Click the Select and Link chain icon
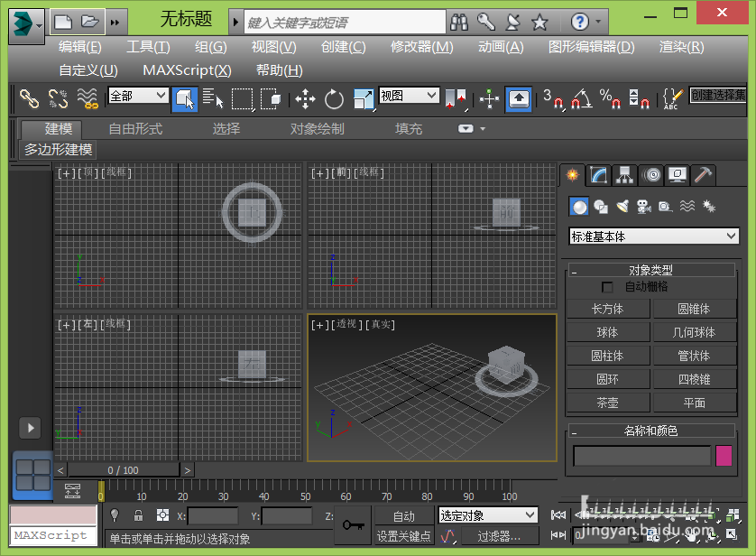Screen dimensions: 756x556 pos(30,98)
